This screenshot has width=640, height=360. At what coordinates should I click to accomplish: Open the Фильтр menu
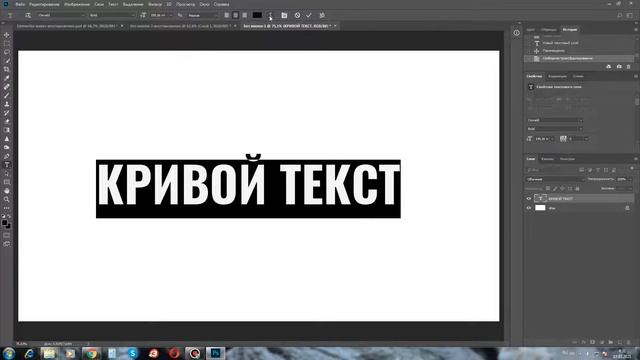155,4
